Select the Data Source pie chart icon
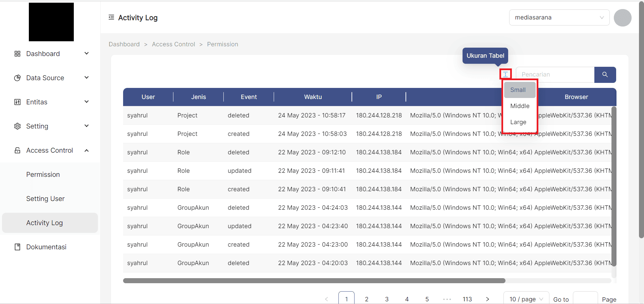644x304 pixels. (17, 78)
